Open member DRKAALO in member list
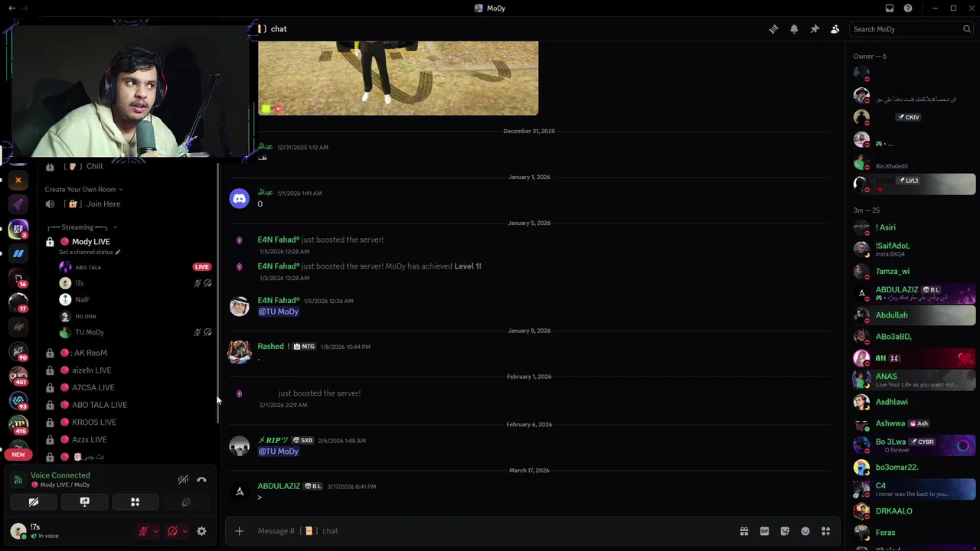Screen dimensions: 980x551 coord(914,511)
